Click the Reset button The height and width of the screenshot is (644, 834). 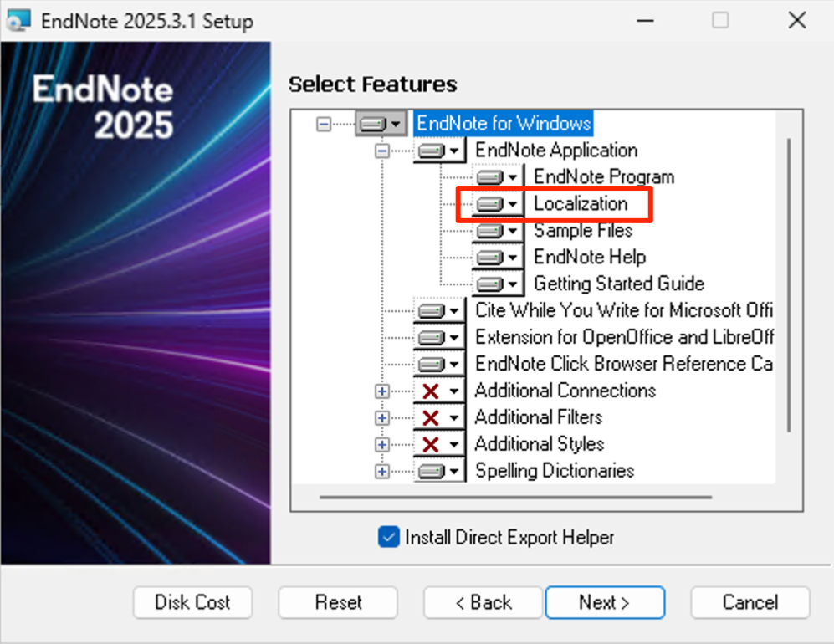338,602
